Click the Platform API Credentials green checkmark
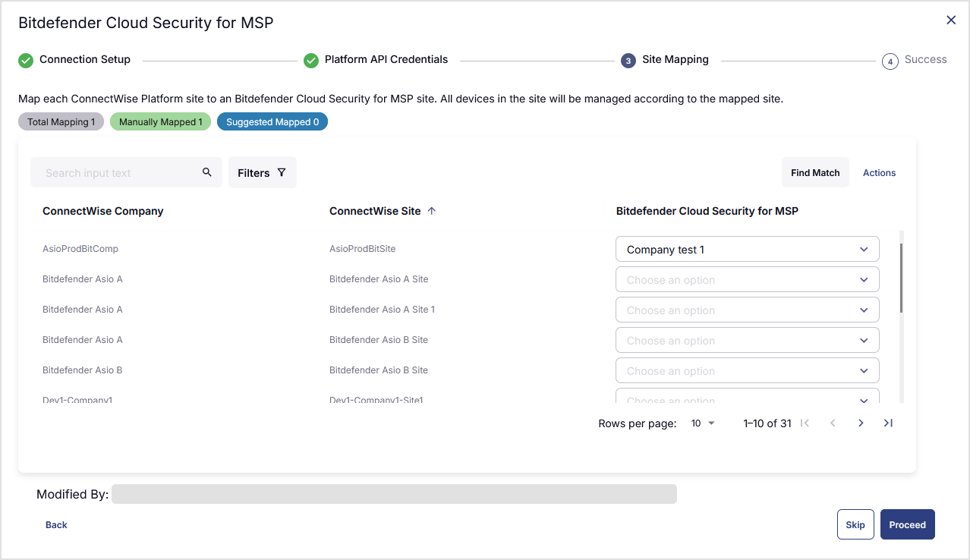 tap(311, 61)
